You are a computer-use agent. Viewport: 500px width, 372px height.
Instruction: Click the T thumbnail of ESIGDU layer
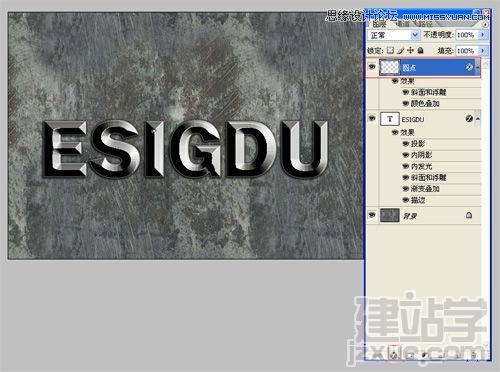[x=390, y=119]
